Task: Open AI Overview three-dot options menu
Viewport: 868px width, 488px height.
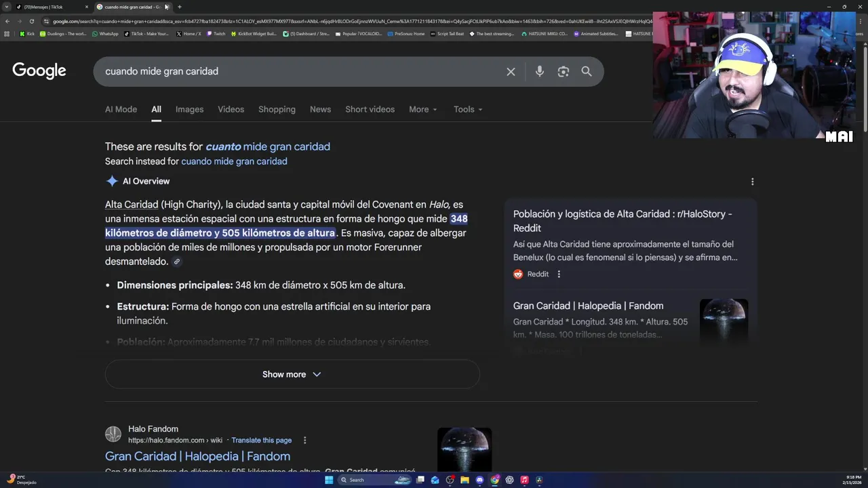Action: [752, 182]
